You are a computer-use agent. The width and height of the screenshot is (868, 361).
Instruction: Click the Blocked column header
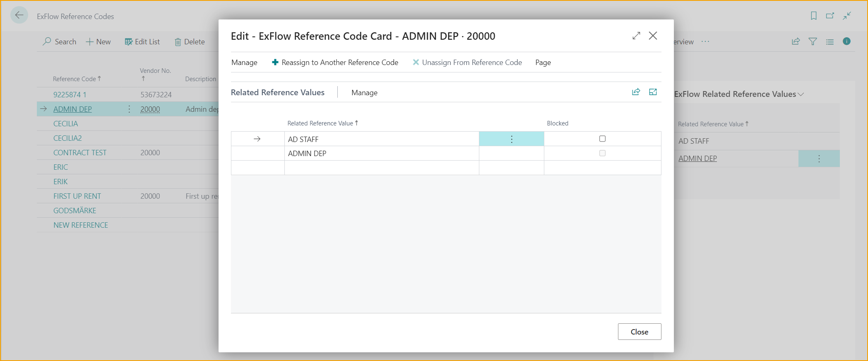tap(558, 123)
